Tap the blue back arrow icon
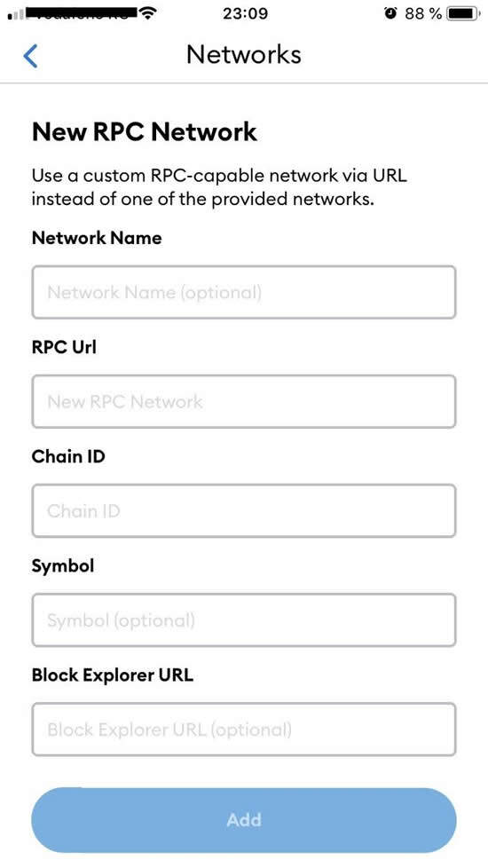The height and width of the screenshot is (868, 488). [30, 56]
